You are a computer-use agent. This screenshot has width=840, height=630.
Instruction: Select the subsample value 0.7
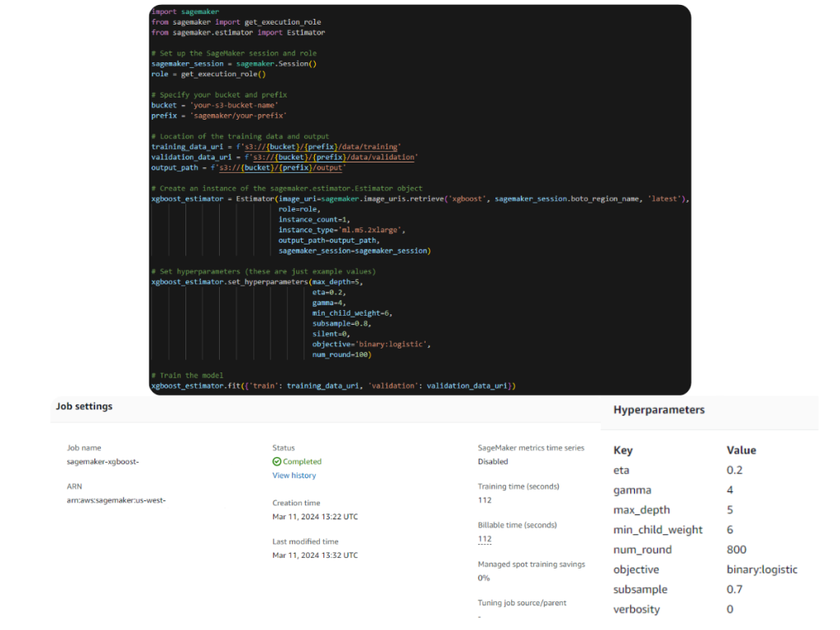click(734, 589)
